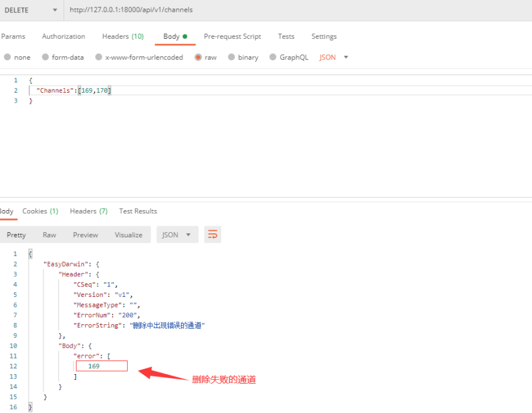Screen dimensions: 532x413
Task: Select the form-data radio option
Action: coord(46,57)
